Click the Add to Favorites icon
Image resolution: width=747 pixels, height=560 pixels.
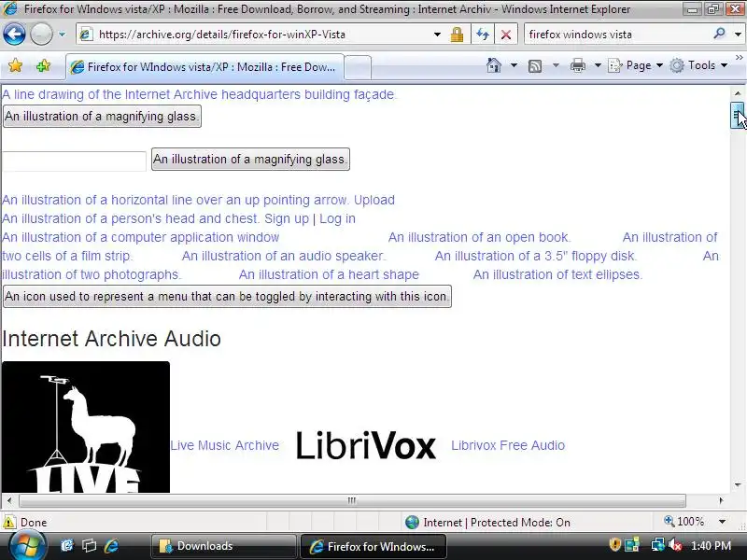tap(43, 65)
